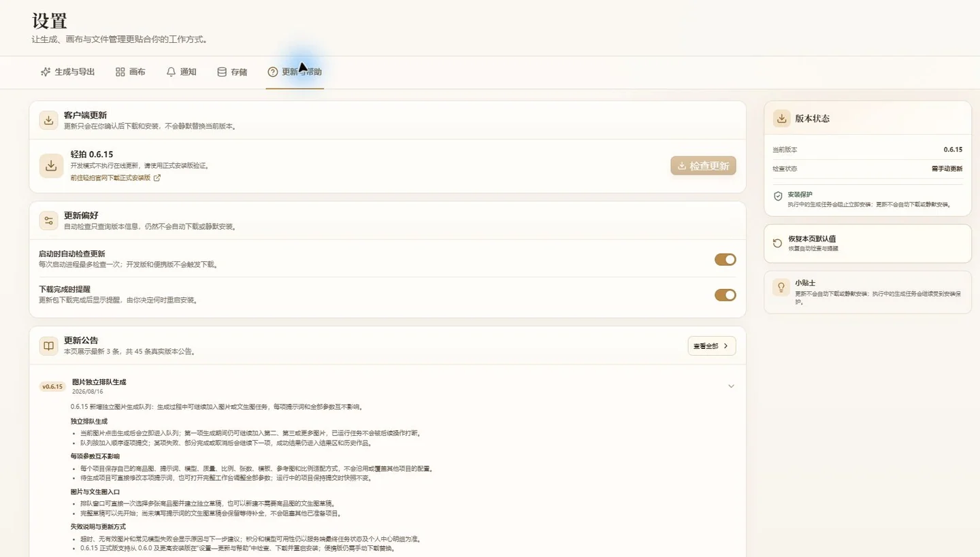980x557 pixels.
Task: Click the 设置 page title
Action: point(50,20)
